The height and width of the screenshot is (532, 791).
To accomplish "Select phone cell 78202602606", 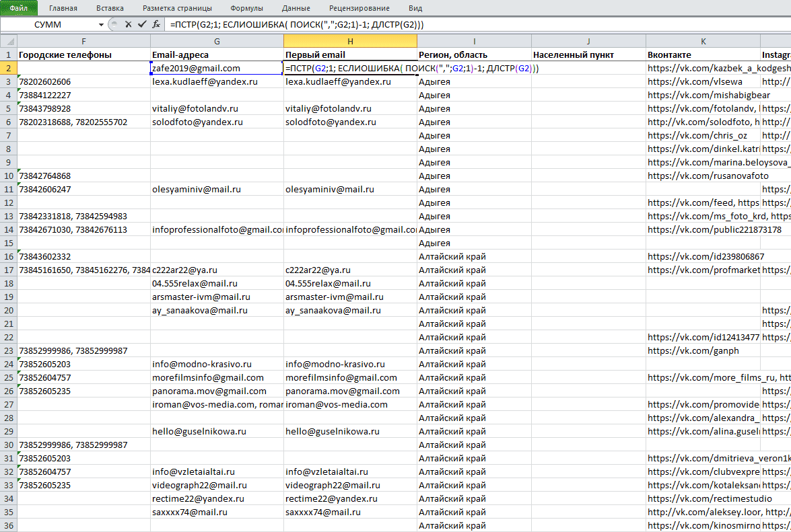I will [83, 81].
